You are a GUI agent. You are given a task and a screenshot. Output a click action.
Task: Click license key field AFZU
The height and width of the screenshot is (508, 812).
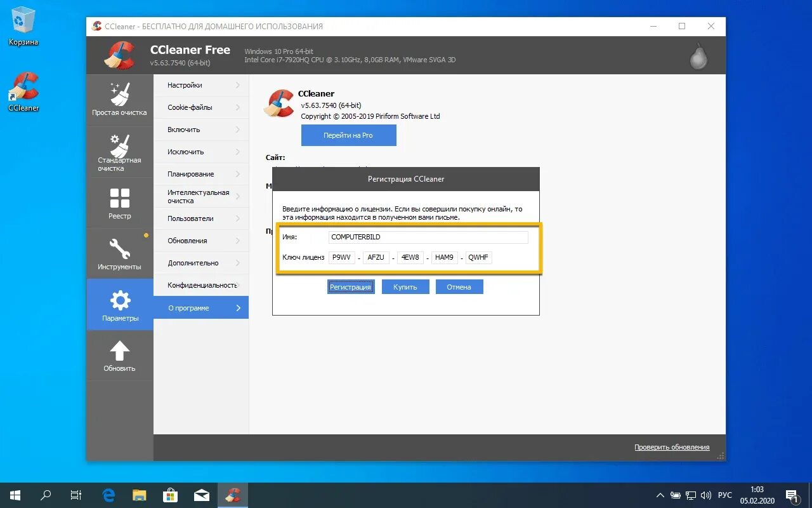pyautogui.click(x=376, y=257)
